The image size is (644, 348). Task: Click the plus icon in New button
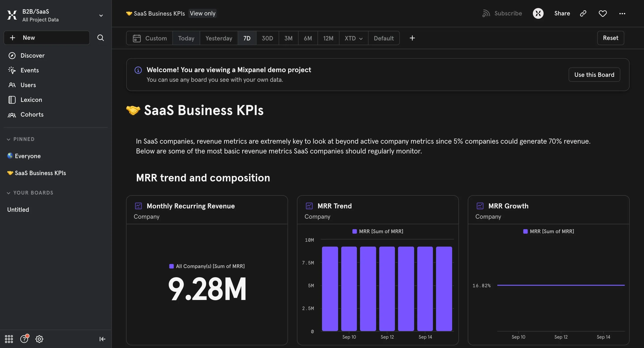[x=13, y=38]
